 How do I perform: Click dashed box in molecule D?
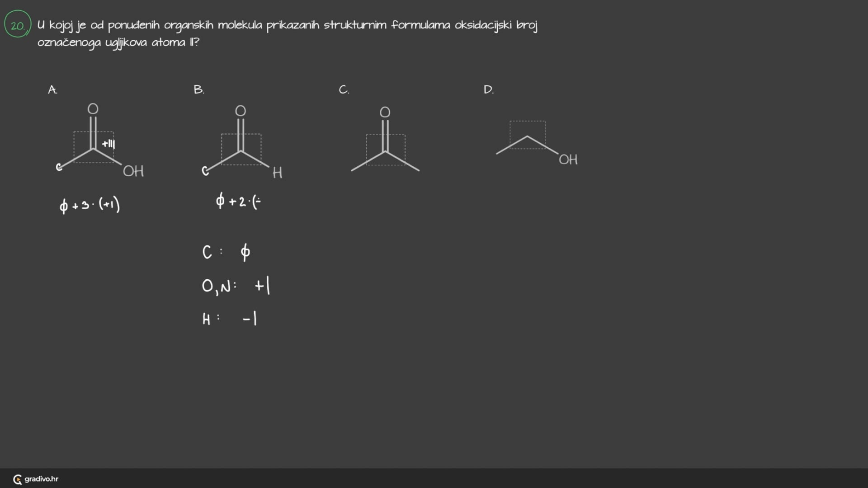[528, 135]
